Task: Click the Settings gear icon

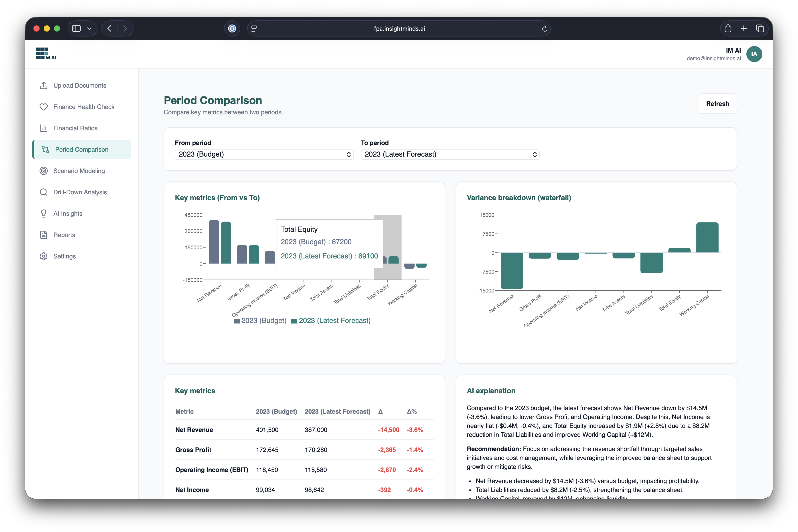Action: point(43,256)
